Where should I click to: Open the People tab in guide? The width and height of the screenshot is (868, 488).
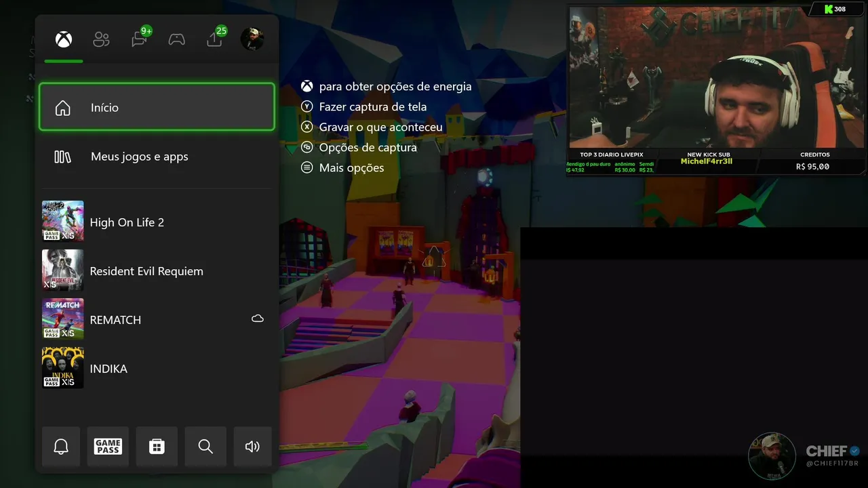pos(101,39)
